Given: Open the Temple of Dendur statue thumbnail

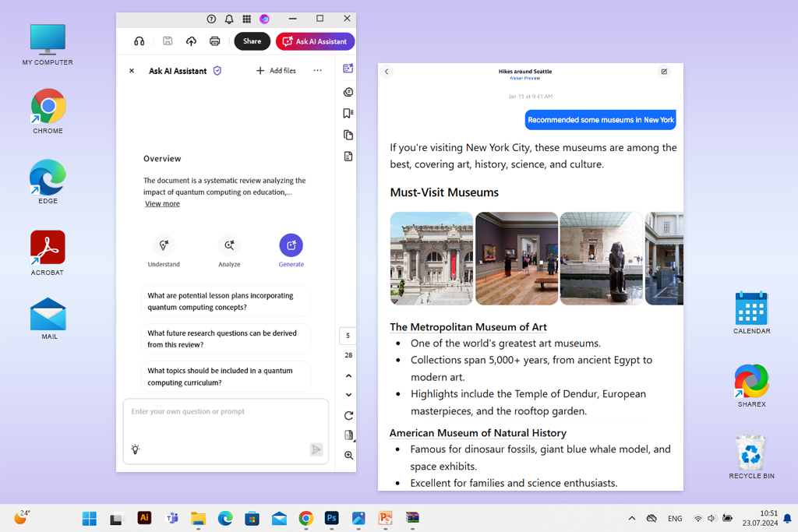Looking at the screenshot, I should click(x=602, y=259).
